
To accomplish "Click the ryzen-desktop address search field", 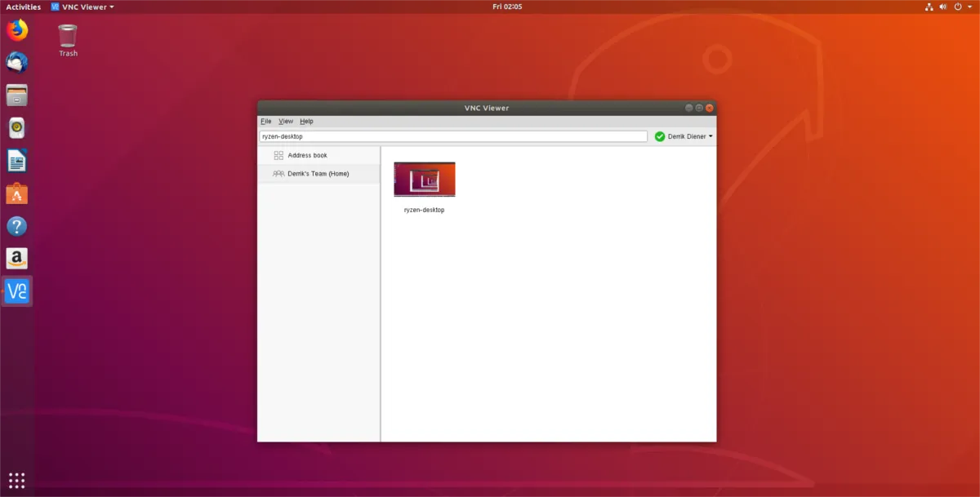I will point(453,136).
